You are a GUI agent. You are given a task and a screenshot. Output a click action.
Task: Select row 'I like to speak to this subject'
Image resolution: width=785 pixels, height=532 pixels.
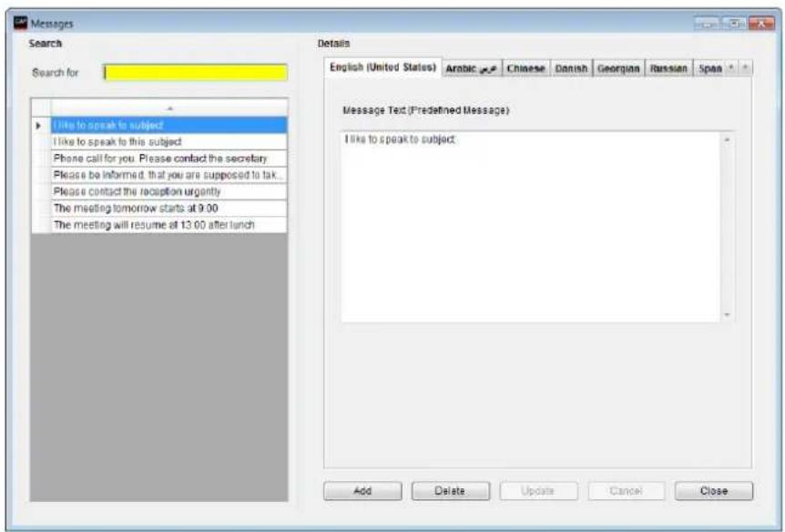click(x=169, y=142)
